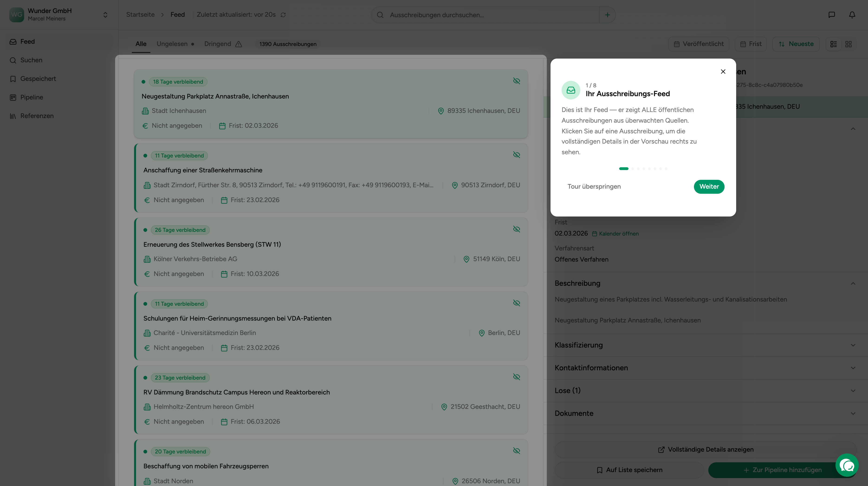Image resolution: width=868 pixels, height=486 pixels.
Task: Switch to grid view layout icon
Action: point(849,44)
